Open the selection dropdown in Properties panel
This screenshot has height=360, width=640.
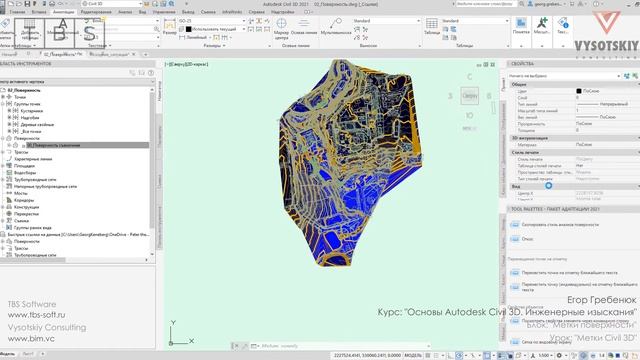coord(565,76)
